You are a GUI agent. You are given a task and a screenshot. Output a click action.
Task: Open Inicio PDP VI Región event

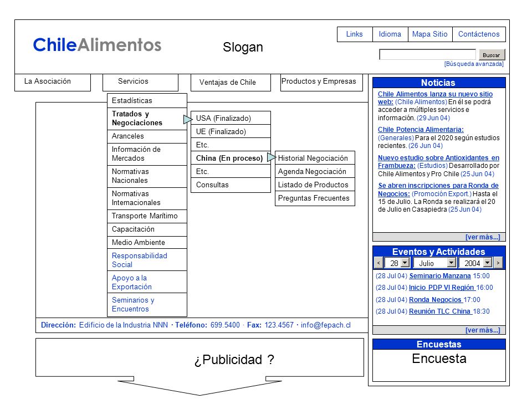[442, 288]
